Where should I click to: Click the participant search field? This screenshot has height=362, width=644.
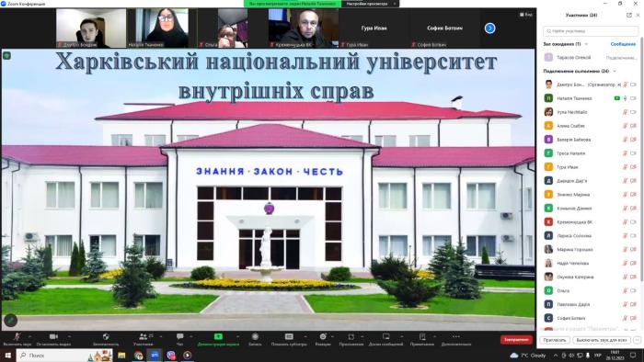point(591,30)
